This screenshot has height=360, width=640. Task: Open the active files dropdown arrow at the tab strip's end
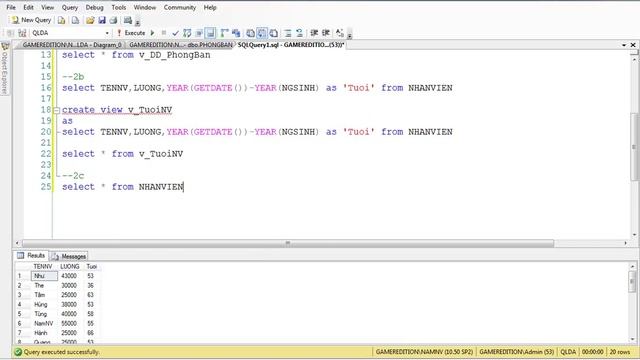624,45
